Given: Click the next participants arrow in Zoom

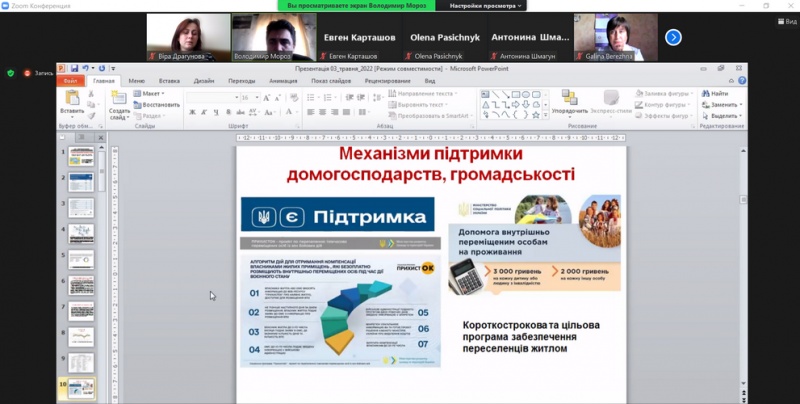Looking at the screenshot, I should pos(673,37).
